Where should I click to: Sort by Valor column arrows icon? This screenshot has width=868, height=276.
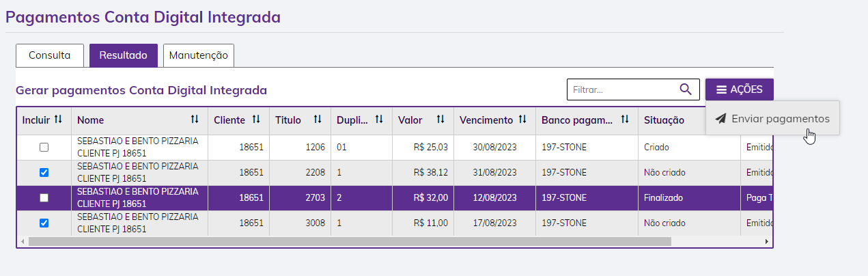pyautogui.click(x=440, y=120)
